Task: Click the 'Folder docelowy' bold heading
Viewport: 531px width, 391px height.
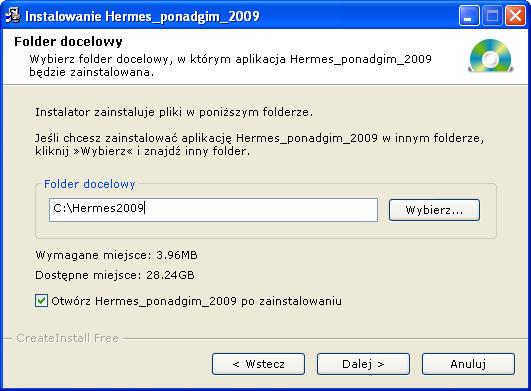Action: (x=68, y=42)
